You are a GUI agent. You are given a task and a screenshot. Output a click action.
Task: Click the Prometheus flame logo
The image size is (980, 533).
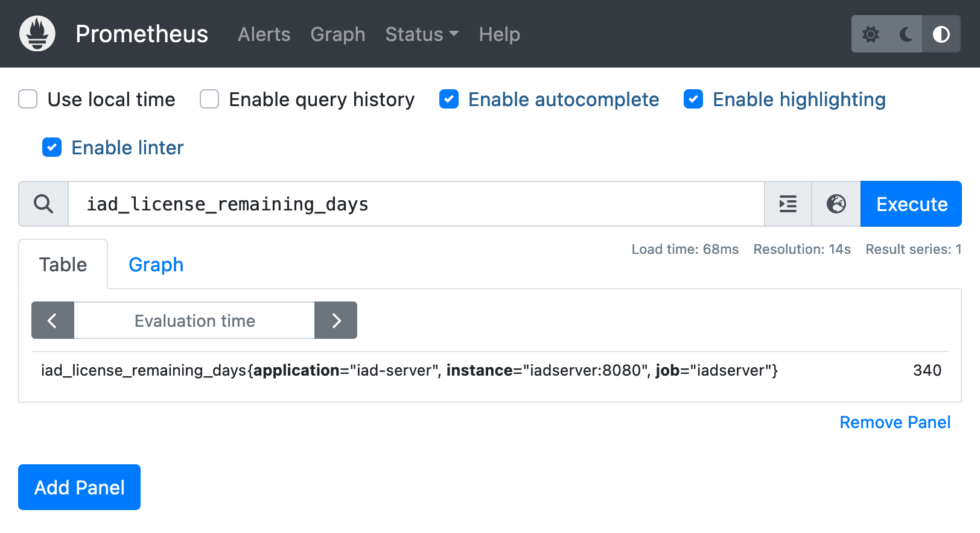point(37,34)
